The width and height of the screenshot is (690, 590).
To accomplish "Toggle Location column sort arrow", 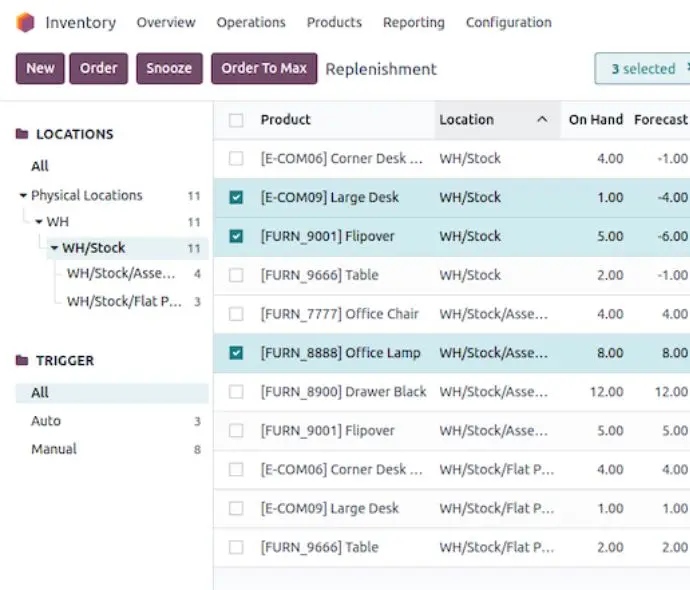I will (x=543, y=119).
